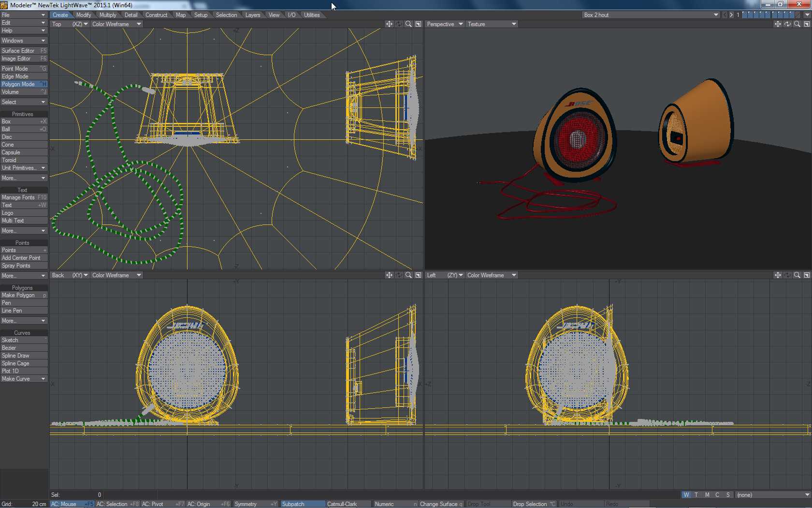Select the C color map button
The height and width of the screenshot is (508, 812).
click(x=717, y=495)
